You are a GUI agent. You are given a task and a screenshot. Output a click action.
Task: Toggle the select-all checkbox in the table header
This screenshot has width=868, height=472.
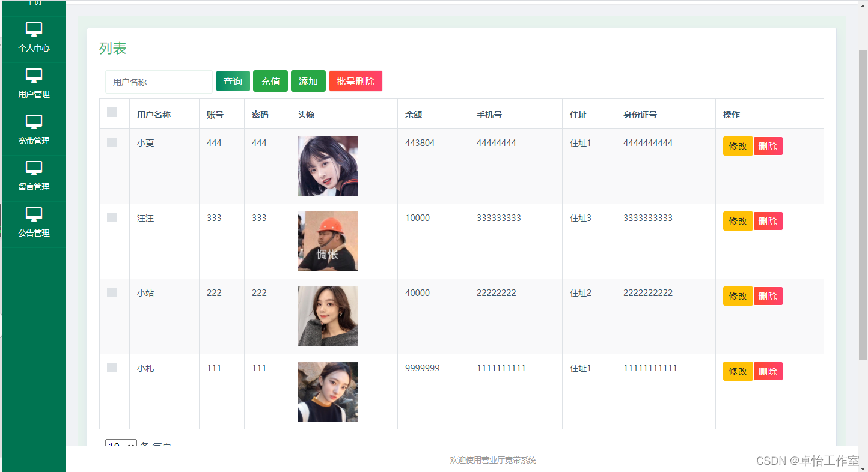click(x=112, y=113)
